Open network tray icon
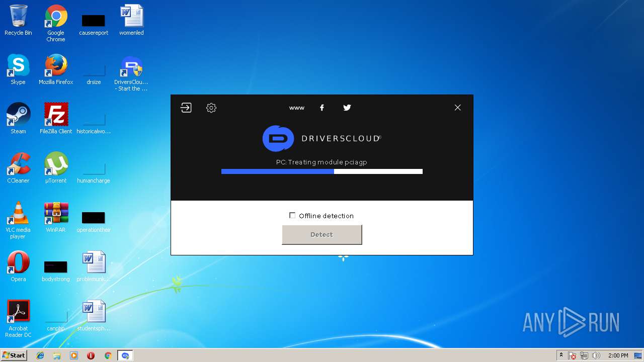This screenshot has height=362, width=644. (x=584, y=355)
